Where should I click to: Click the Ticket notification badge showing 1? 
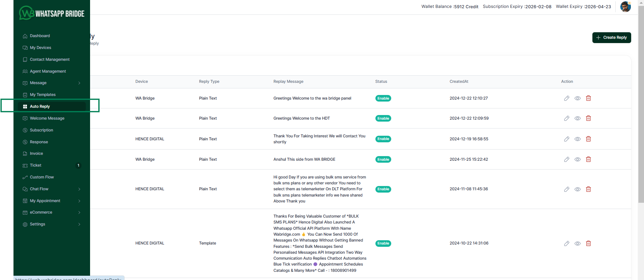(78, 165)
